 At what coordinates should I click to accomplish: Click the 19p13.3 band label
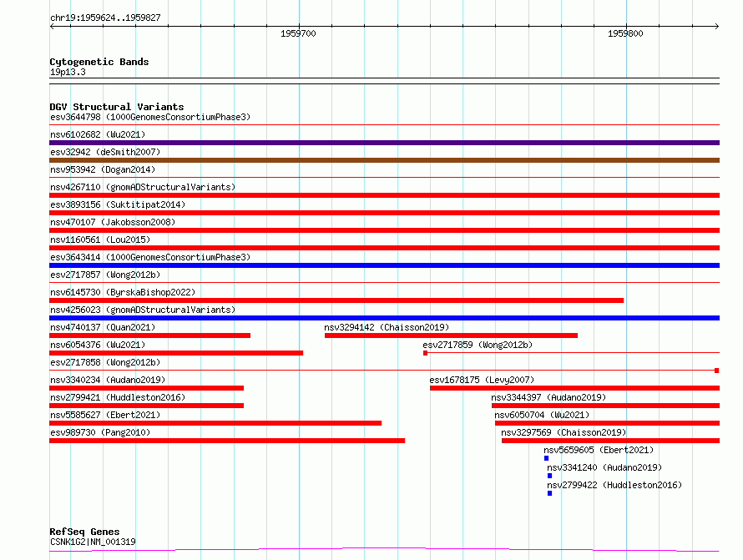click(68, 72)
